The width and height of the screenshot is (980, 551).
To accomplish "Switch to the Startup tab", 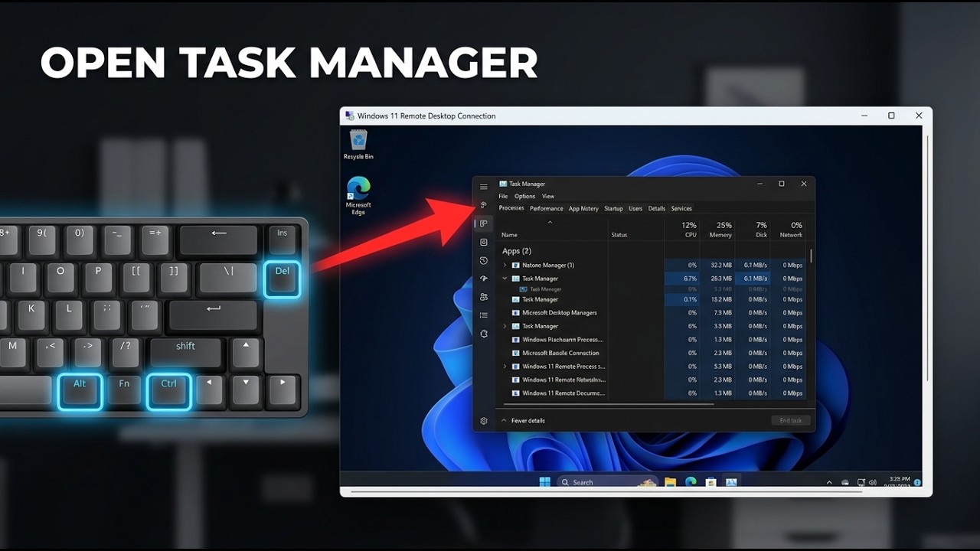I will (x=613, y=208).
